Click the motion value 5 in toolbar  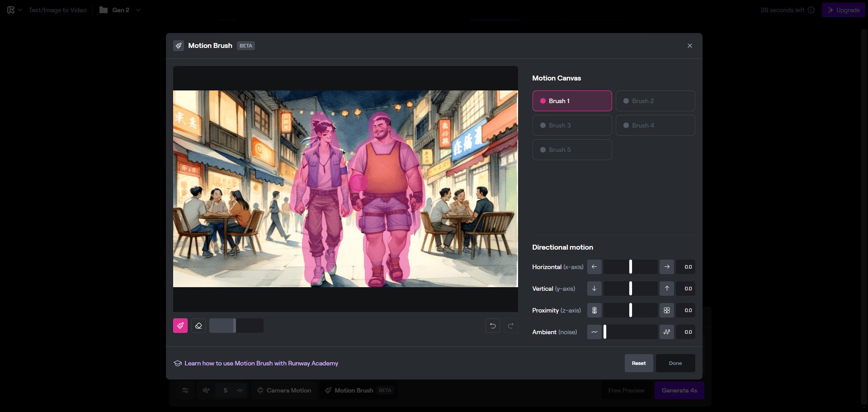tap(226, 390)
